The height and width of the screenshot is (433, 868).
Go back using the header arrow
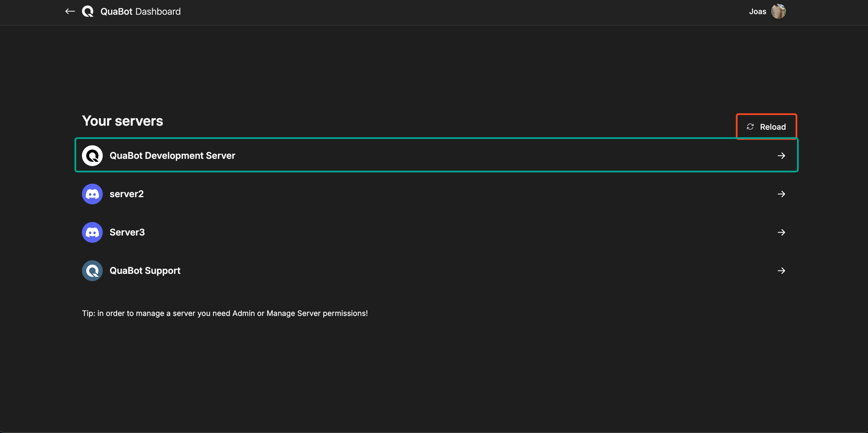pos(70,12)
